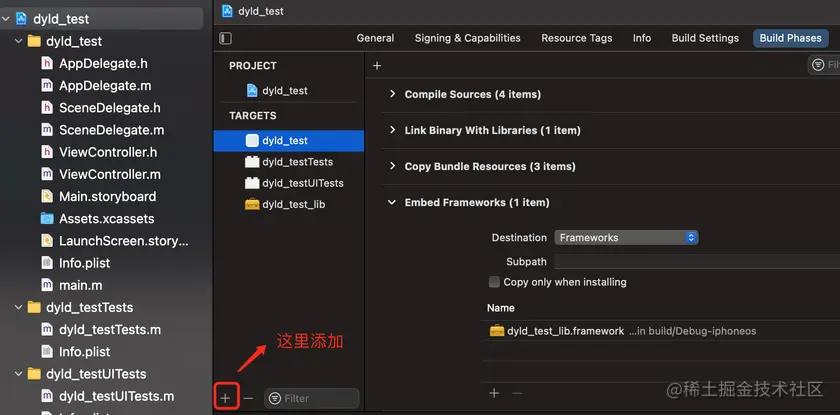Image resolution: width=840 pixels, height=415 pixels.
Task: Click SceneDelegate.m file icon
Action: pyautogui.click(x=47, y=130)
